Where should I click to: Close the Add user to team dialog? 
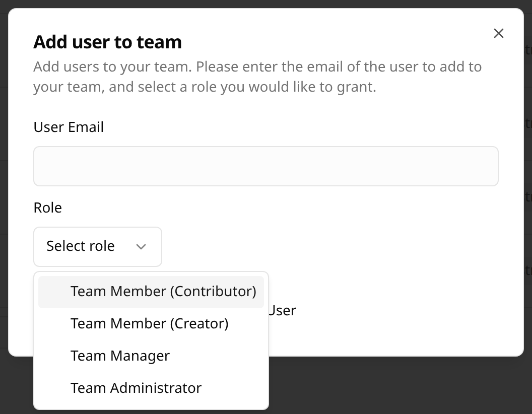[x=498, y=33]
